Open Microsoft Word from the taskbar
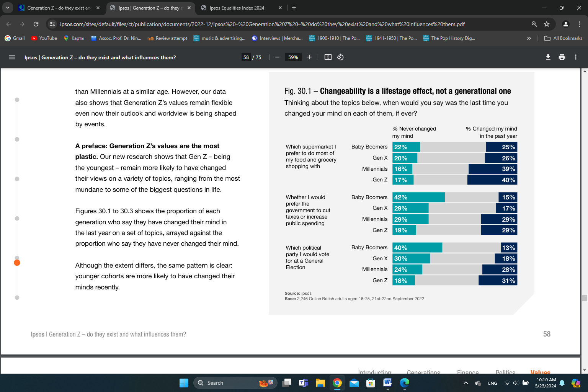588x392 pixels. pyautogui.click(x=387, y=383)
